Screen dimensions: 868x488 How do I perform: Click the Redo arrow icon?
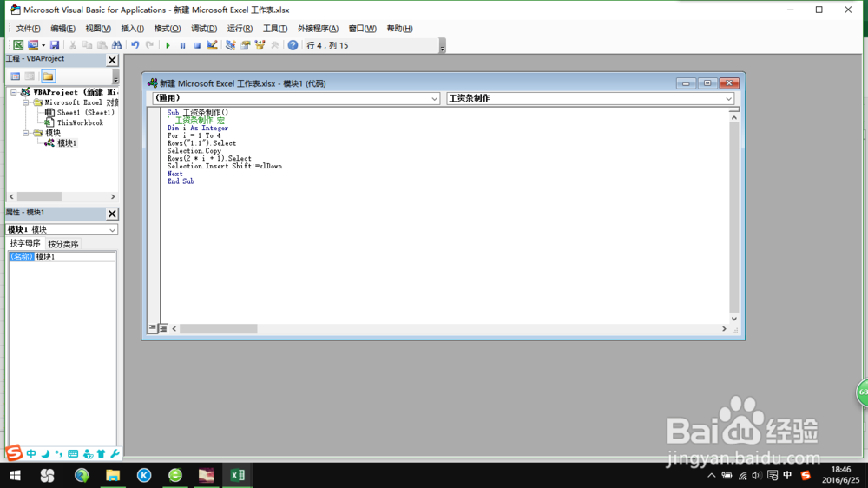coord(149,45)
